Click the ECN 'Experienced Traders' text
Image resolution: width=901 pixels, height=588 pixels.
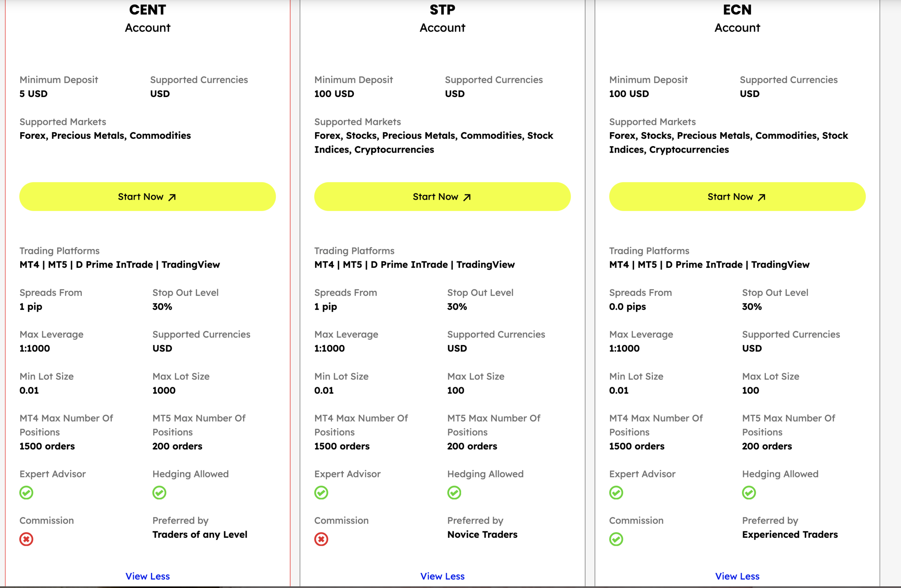coord(790,534)
